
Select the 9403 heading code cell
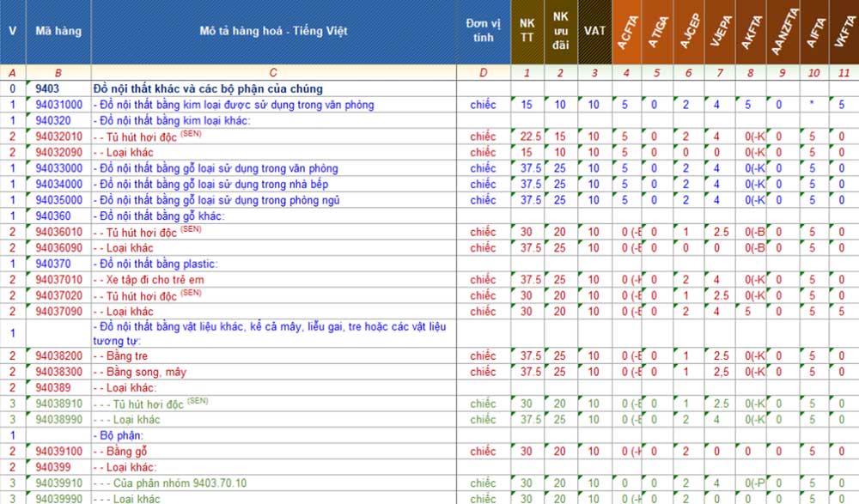(x=58, y=88)
